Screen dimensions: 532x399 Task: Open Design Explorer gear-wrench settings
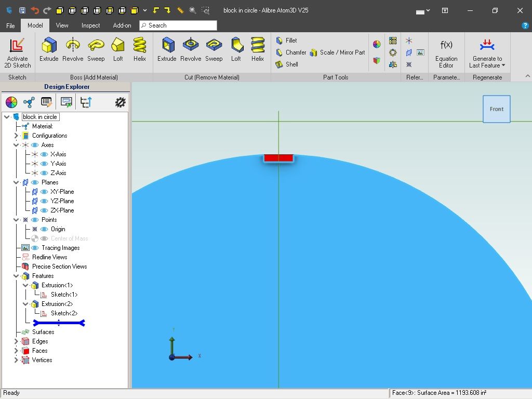[x=120, y=102]
